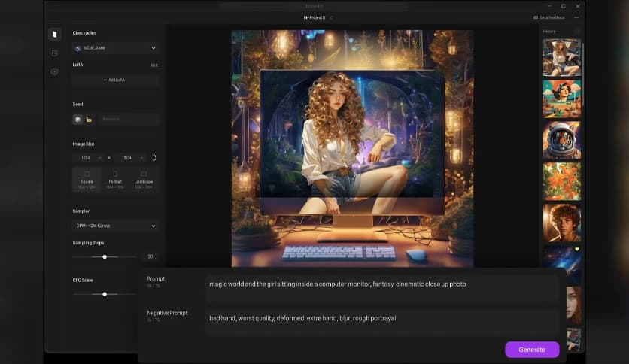Select the Square image size preset
629x364 pixels.
click(87, 178)
